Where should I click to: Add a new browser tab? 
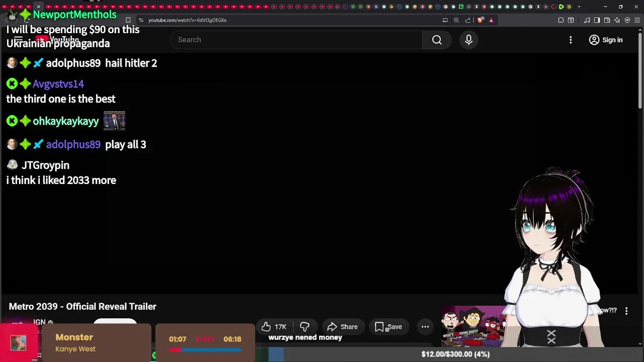point(579,7)
